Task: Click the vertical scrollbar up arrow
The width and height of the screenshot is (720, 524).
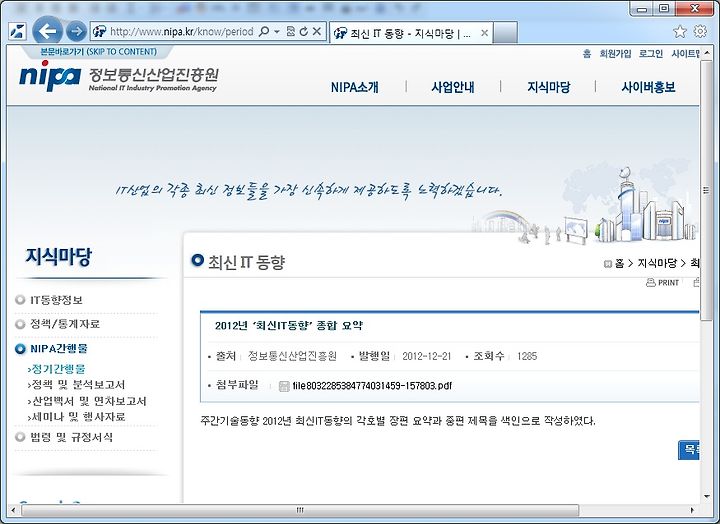Action: click(707, 53)
